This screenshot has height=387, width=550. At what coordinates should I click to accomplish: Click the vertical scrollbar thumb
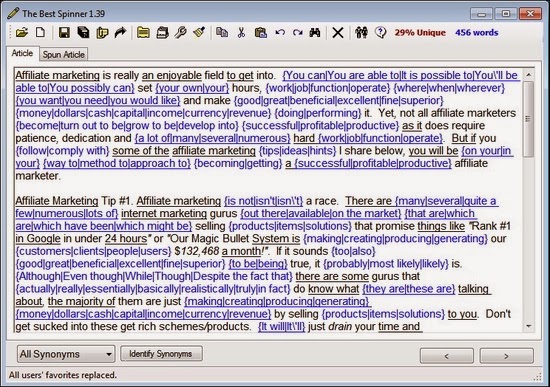[x=528, y=119]
